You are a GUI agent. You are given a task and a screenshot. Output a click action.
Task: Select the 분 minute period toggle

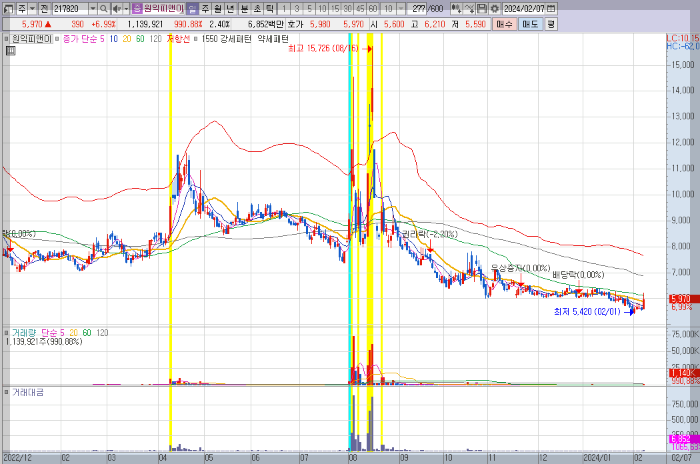click(x=244, y=8)
